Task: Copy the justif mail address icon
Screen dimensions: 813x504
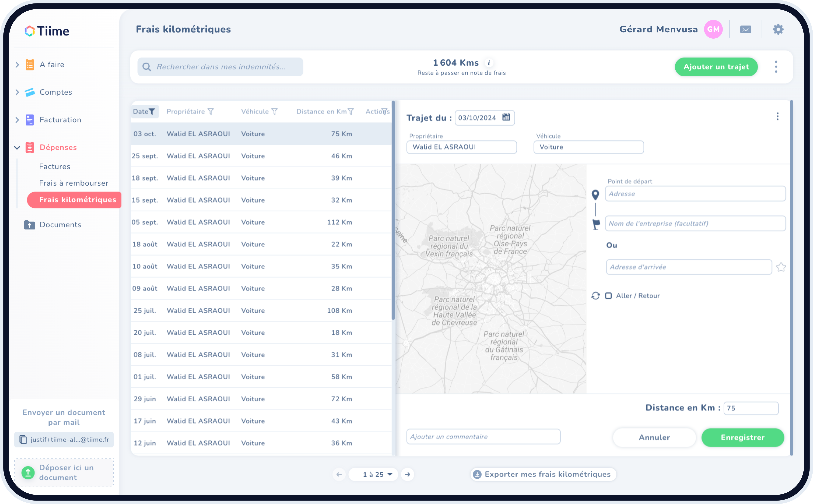Action: pyautogui.click(x=23, y=440)
